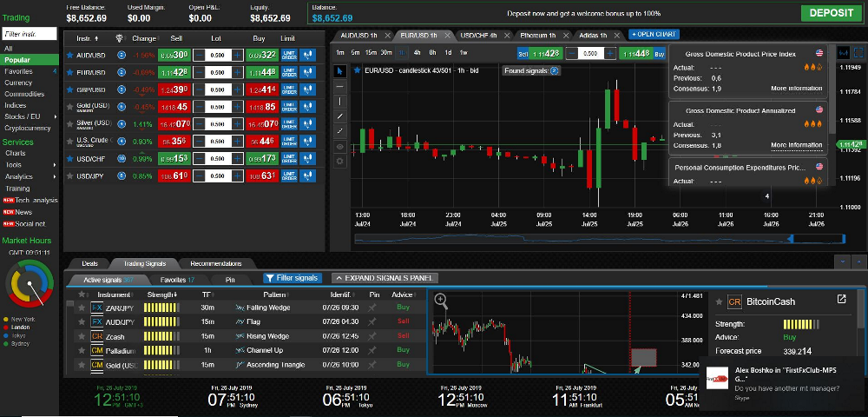Expand Tools submenu in Services
This screenshot has width=868, height=417.
(55, 165)
